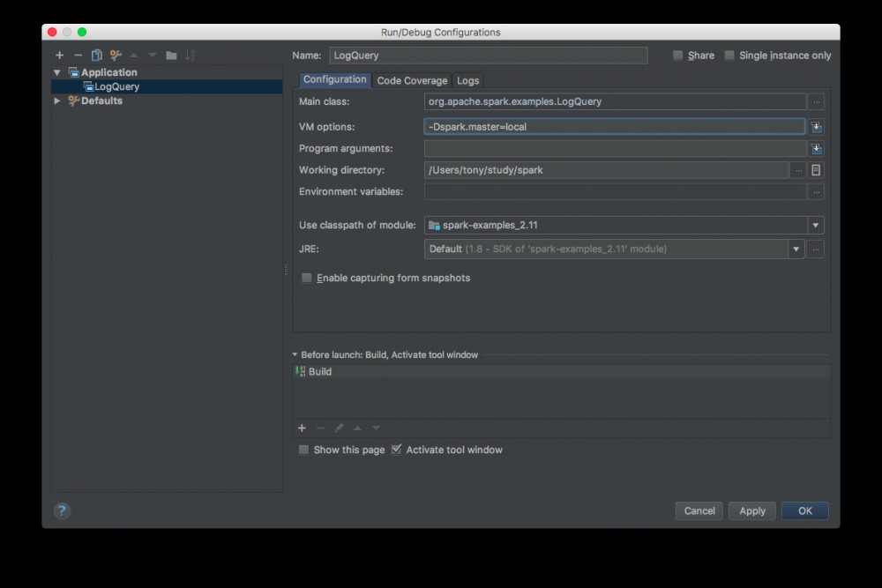The height and width of the screenshot is (588, 882).
Task: Add a before launch task
Action: [302, 428]
